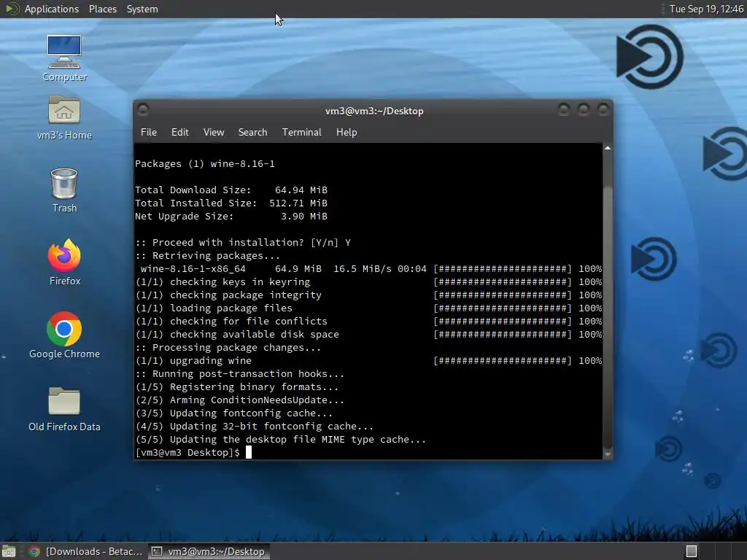Click the 'checking keys in keyring' line

368,282
